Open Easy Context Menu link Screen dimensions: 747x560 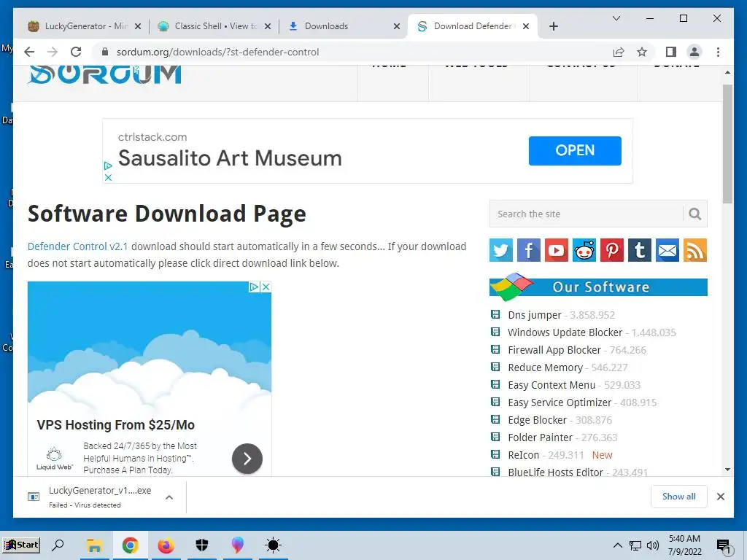coord(551,385)
